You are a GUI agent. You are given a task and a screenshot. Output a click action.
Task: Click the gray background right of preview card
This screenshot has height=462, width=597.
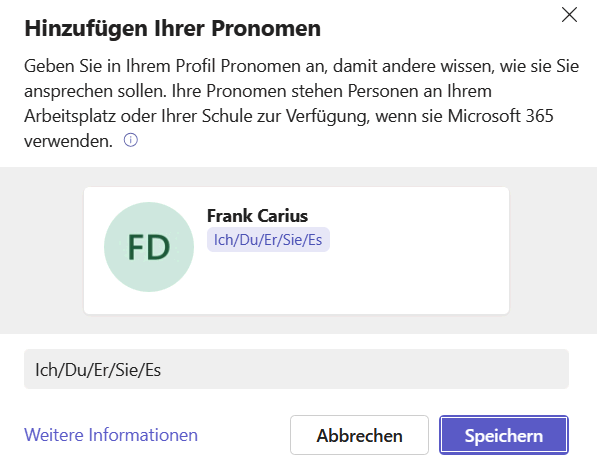[x=553, y=250]
